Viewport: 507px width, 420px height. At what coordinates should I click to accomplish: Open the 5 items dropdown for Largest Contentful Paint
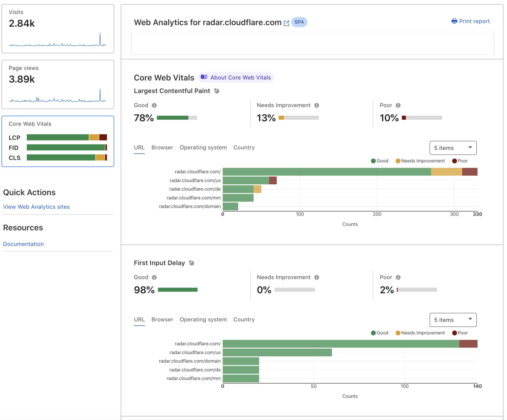(x=453, y=148)
